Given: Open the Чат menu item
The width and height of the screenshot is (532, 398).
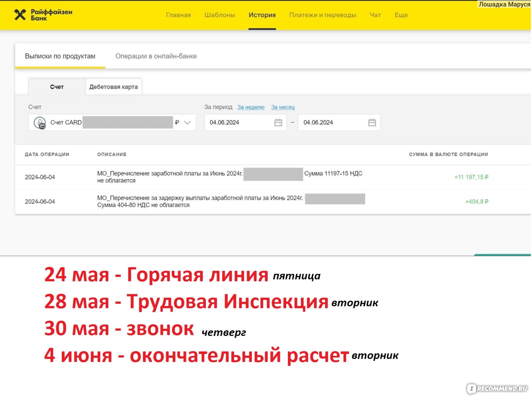Looking at the screenshot, I should click(x=375, y=15).
